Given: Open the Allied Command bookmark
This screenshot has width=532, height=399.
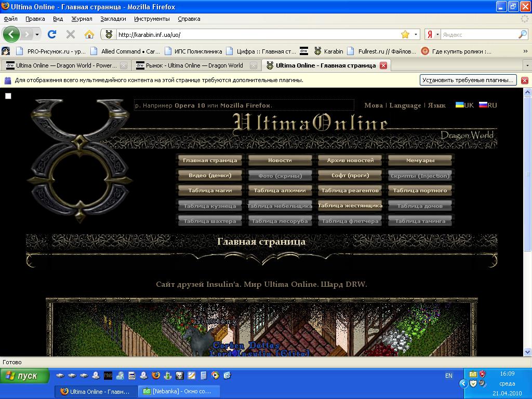Looking at the screenshot, I should click(x=126, y=51).
